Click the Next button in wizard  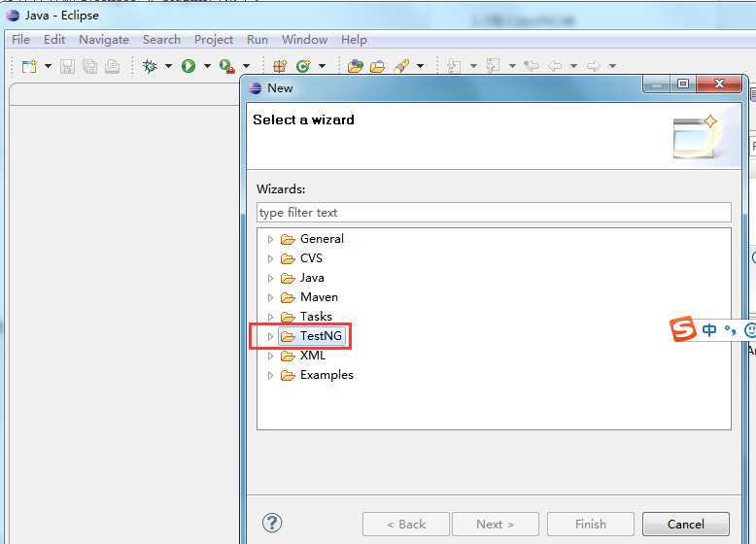coord(496,525)
